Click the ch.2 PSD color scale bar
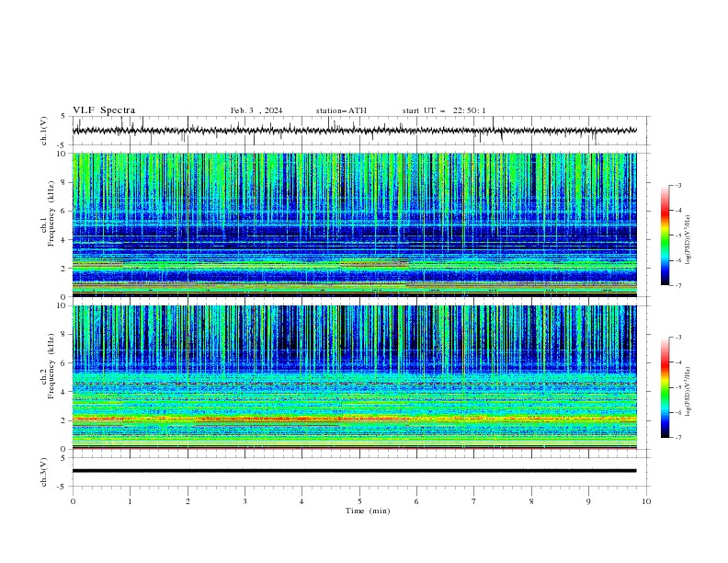Screen dimensions: 728x563 [x=665, y=387]
